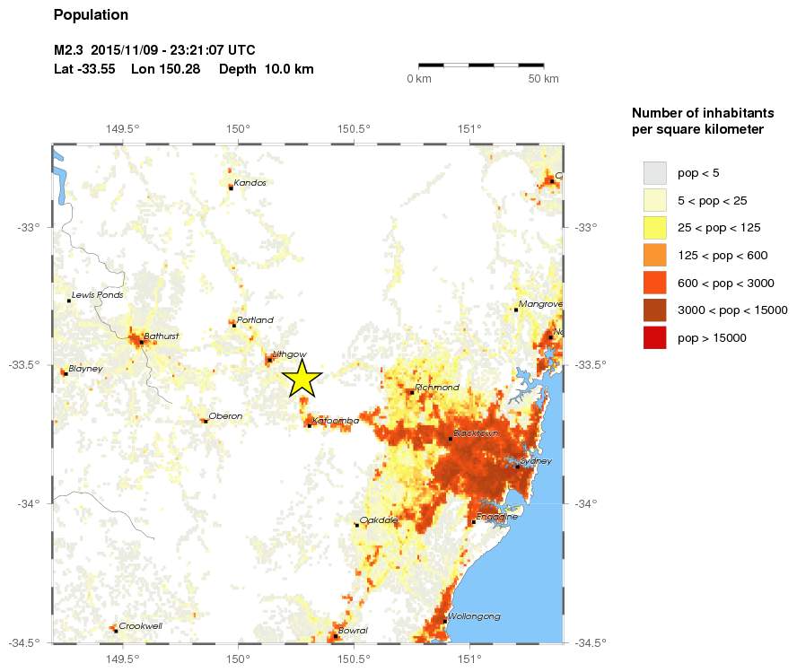Click the 'Lat -33.55' coordinate text
This screenshot has width=797, height=672.
tap(84, 69)
